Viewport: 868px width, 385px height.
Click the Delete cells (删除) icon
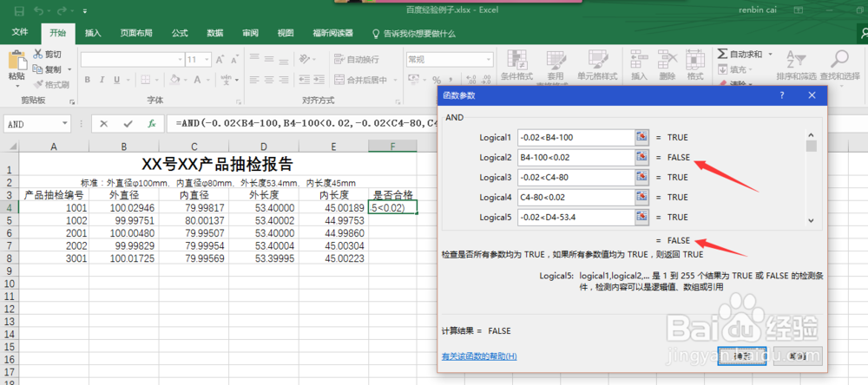click(667, 65)
